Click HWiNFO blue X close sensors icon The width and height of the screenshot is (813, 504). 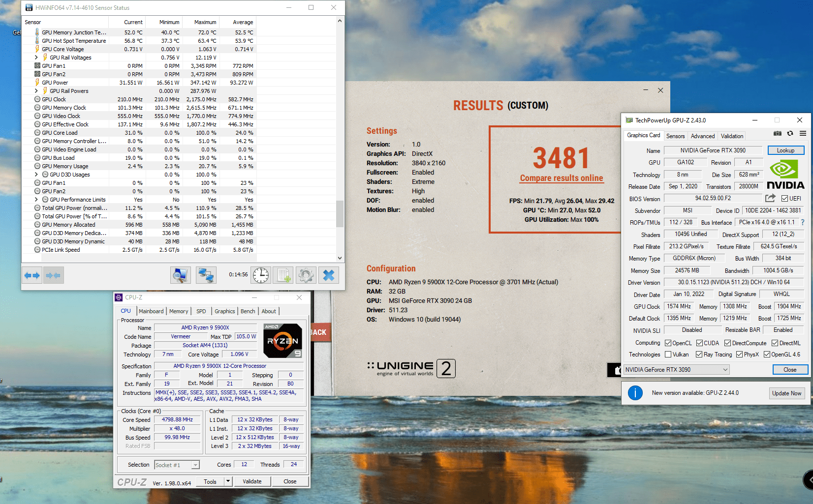(329, 275)
